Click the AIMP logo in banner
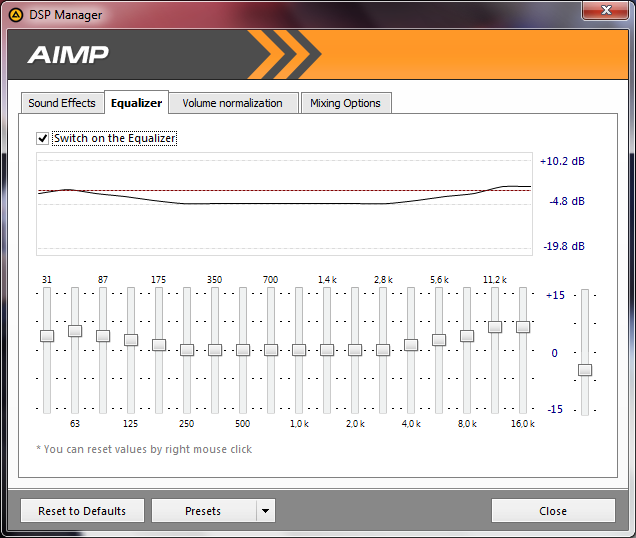The image size is (636, 538). 68,55
